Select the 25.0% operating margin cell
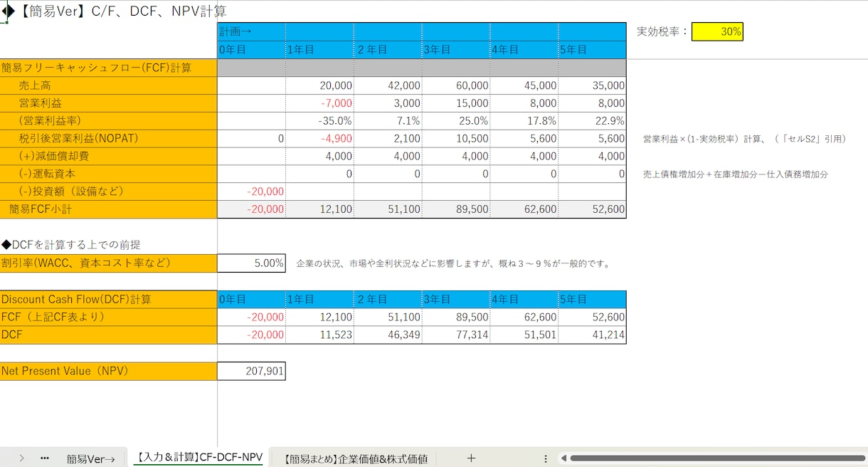Screen dimensions: 868x467 456,121
